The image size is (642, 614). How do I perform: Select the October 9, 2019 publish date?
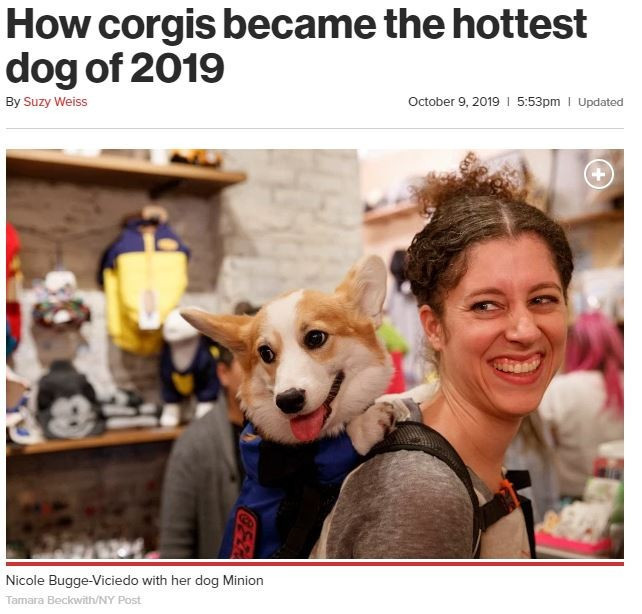[453, 102]
